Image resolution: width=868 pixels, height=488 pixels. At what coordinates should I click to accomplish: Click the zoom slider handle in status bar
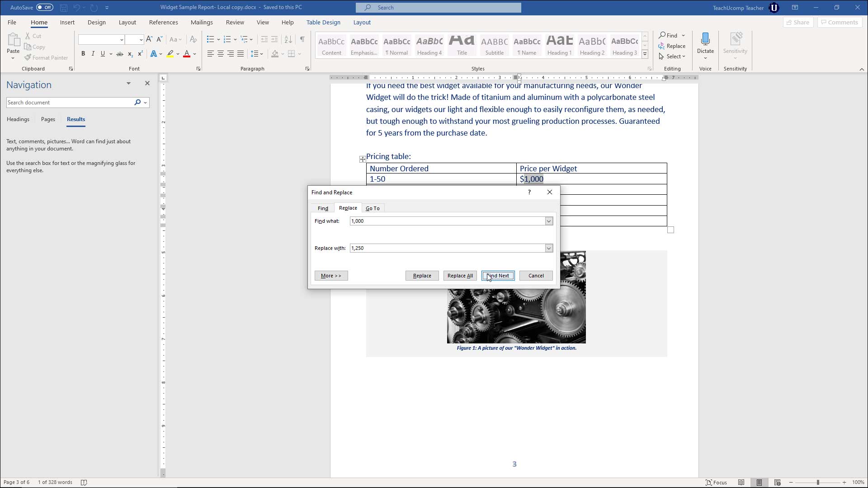click(x=817, y=483)
